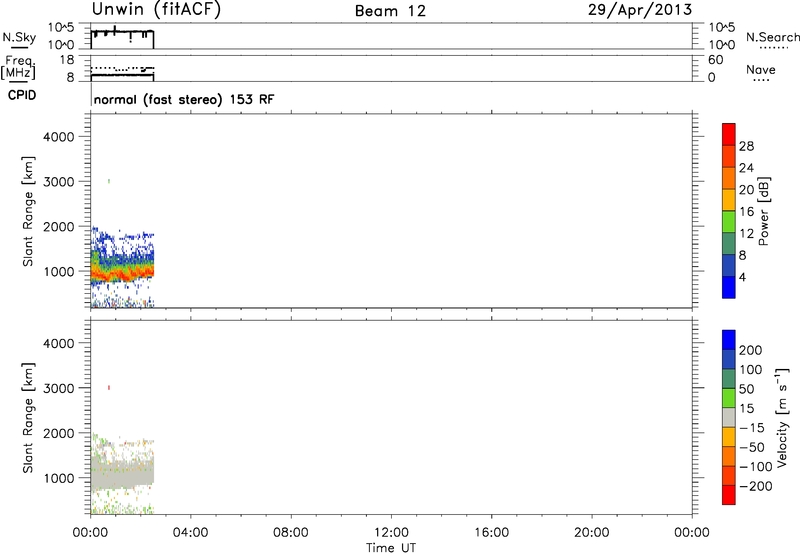The width and height of the screenshot is (800, 554).
Task: Click the "N.Search" legend label
Action: click(772, 37)
